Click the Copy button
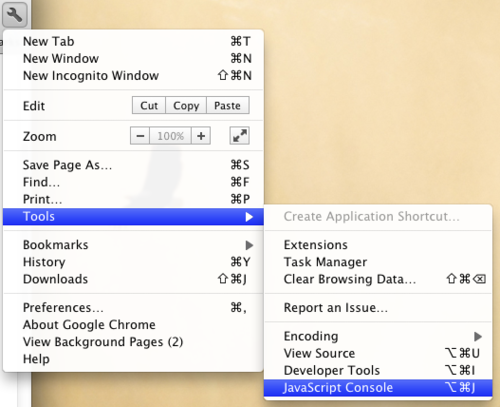Screen dimensions: 500x407 186,105
